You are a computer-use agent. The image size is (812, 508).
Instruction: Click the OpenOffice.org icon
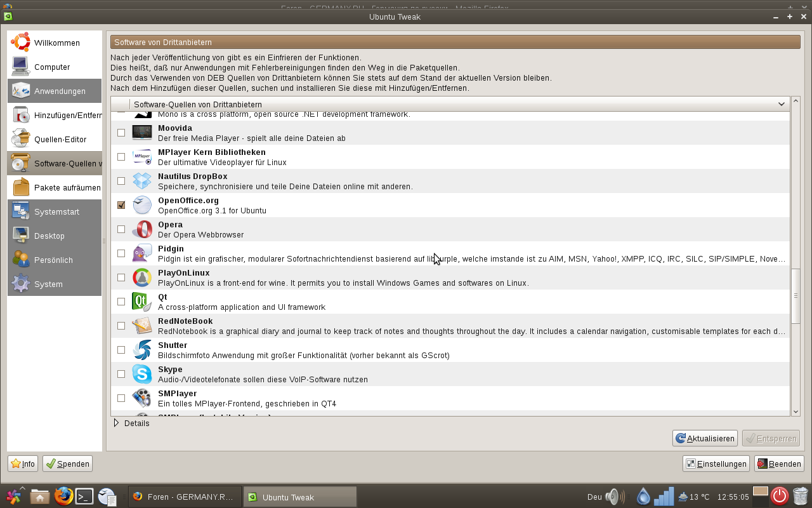pos(141,205)
